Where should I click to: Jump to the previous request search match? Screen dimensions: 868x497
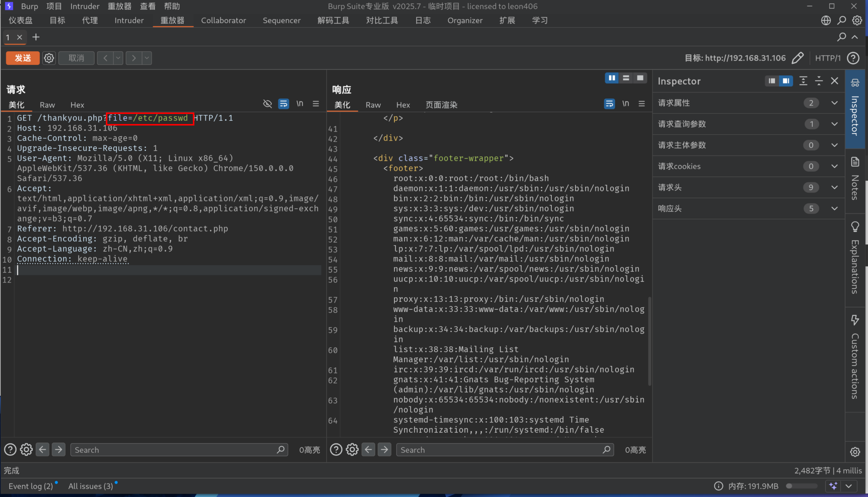43,449
